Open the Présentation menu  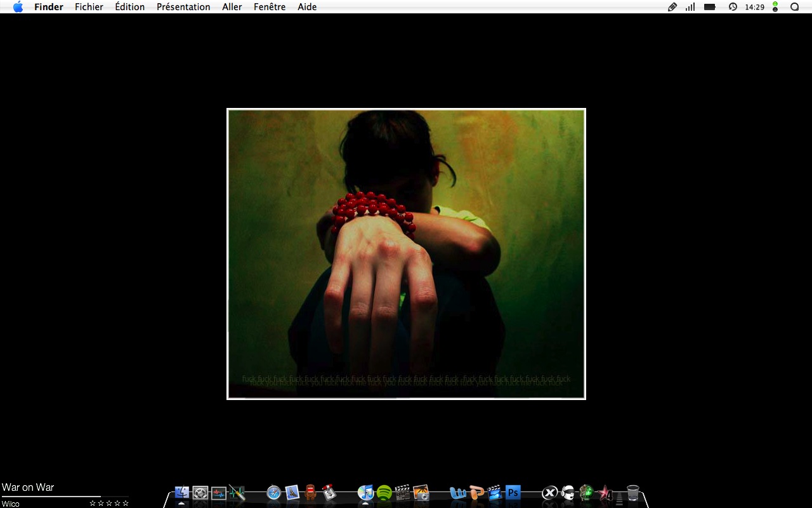point(183,7)
